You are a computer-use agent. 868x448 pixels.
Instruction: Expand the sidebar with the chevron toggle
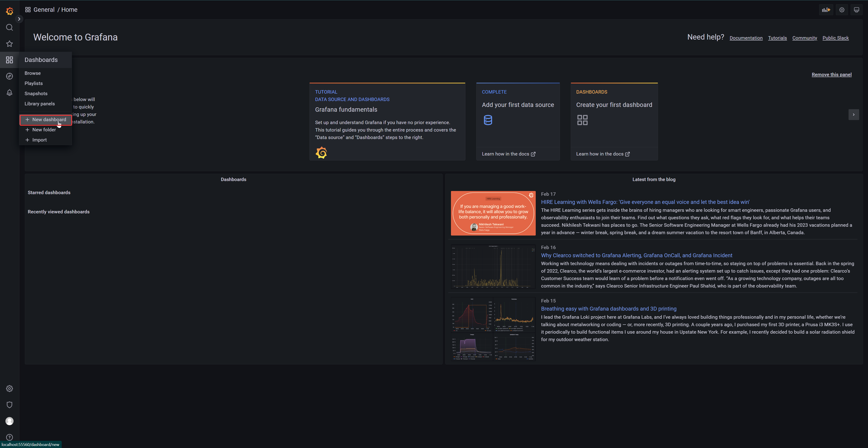19,19
